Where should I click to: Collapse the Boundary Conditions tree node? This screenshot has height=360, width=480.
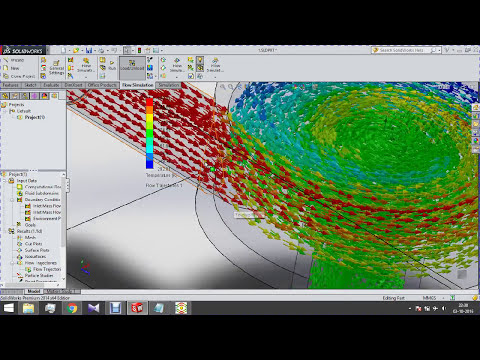12,200
